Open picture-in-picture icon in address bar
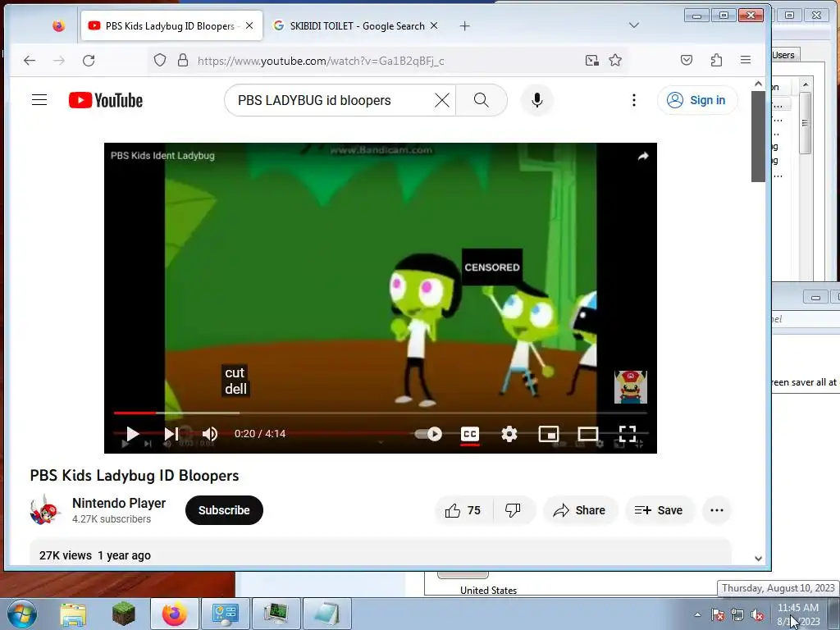Screen dimensions: 840x630 [592, 60]
